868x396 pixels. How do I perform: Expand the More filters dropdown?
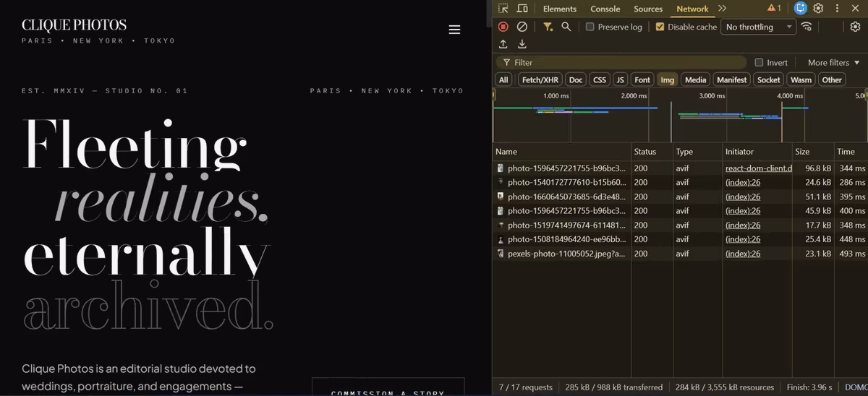point(834,63)
